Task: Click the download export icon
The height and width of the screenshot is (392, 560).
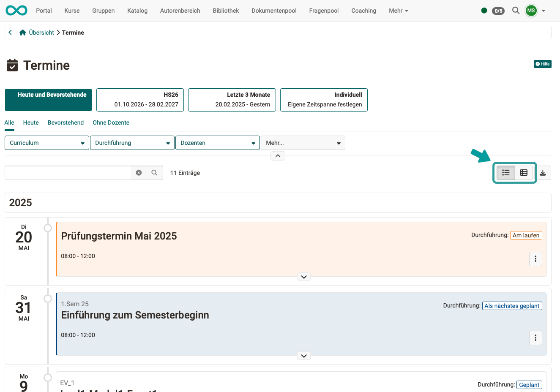Action: (x=543, y=172)
